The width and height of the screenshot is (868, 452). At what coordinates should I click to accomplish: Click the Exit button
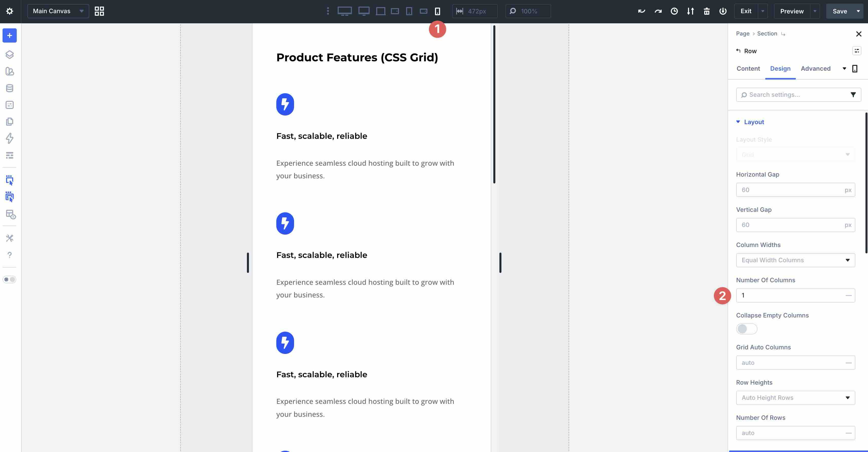point(746,11)
